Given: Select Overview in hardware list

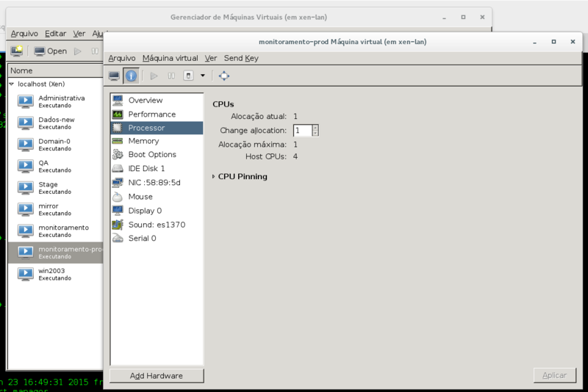Looking at the screenshot, I should [157, 101].
